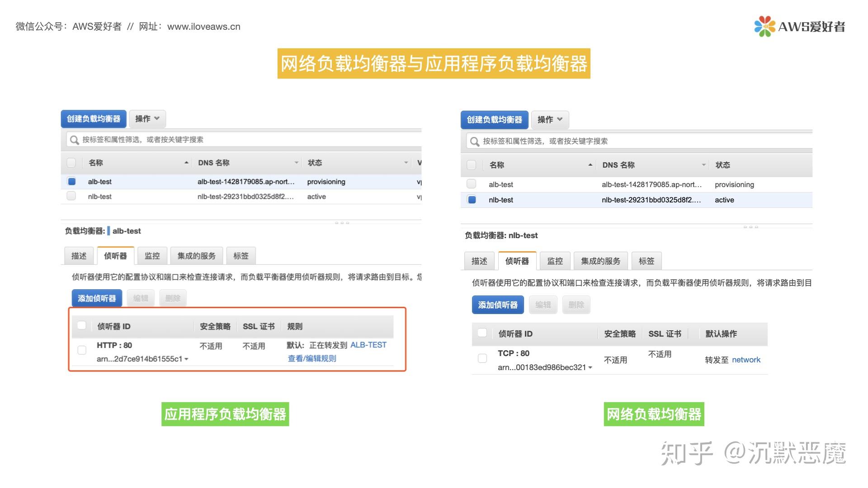Open ALB-TEST target group link

pyautogui.click(x=368, y=345)
